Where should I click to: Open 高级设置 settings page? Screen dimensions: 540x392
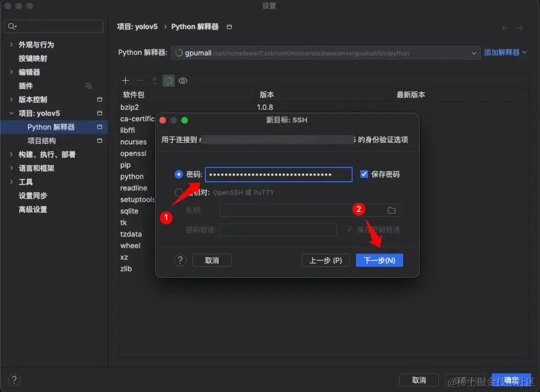click(33, 209)
